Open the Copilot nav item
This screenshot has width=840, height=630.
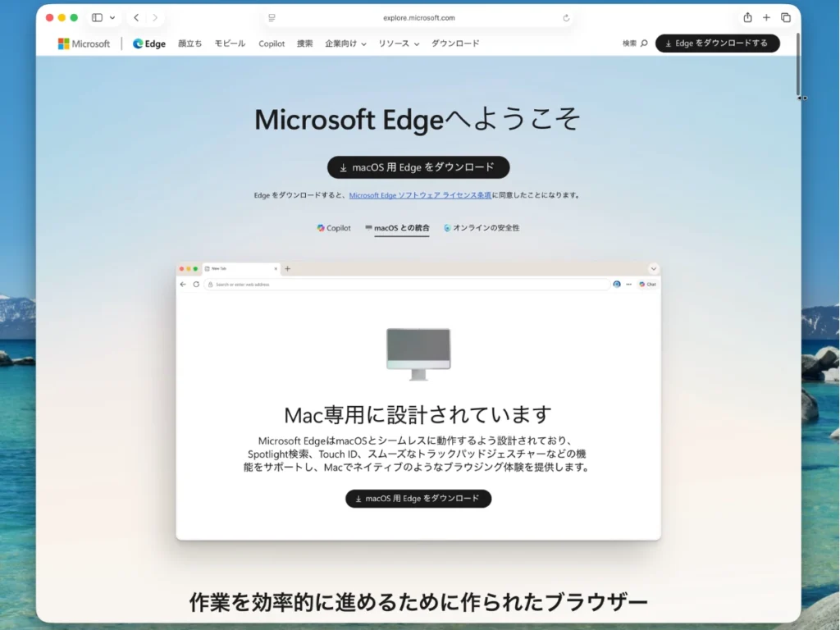tap(272, 43)
